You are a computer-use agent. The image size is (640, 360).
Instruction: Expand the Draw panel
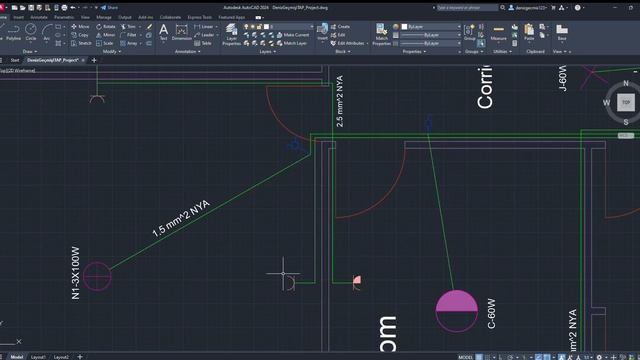click(30, 52)
